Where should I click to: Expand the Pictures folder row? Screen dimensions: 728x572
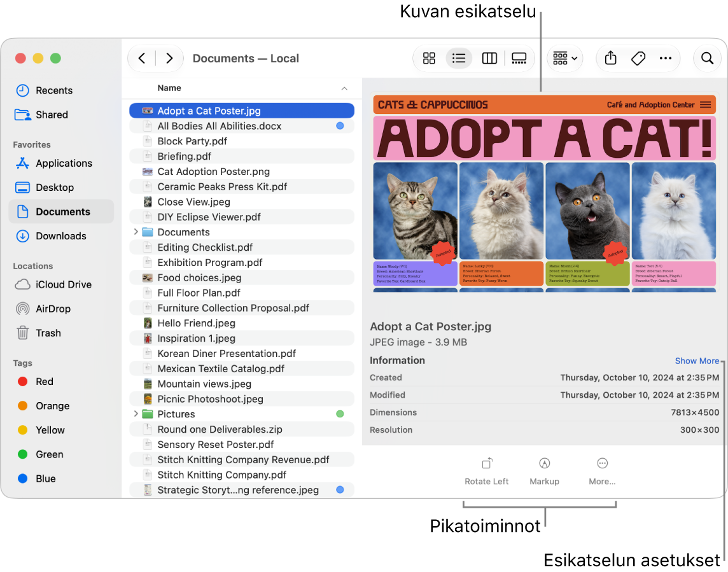pos(136,414)
